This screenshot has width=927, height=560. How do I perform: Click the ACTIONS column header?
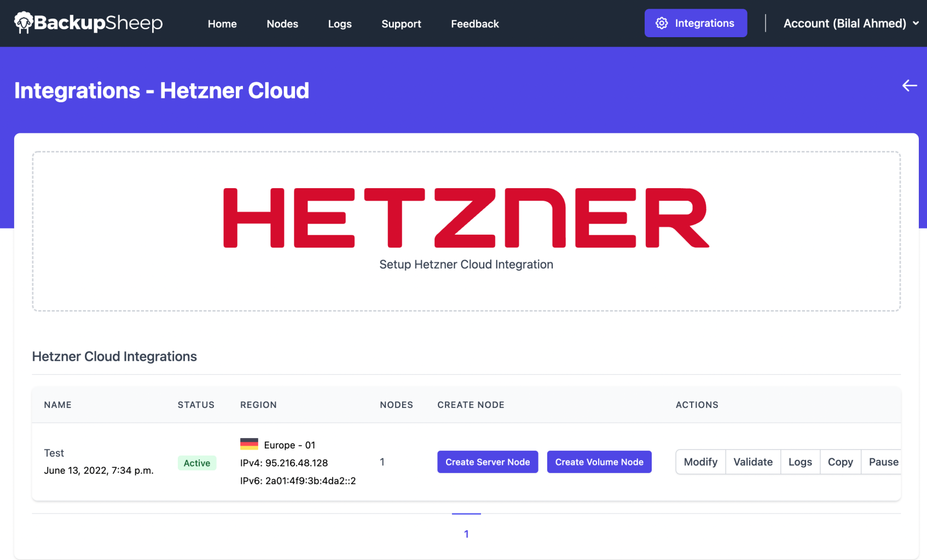point(697,405)
